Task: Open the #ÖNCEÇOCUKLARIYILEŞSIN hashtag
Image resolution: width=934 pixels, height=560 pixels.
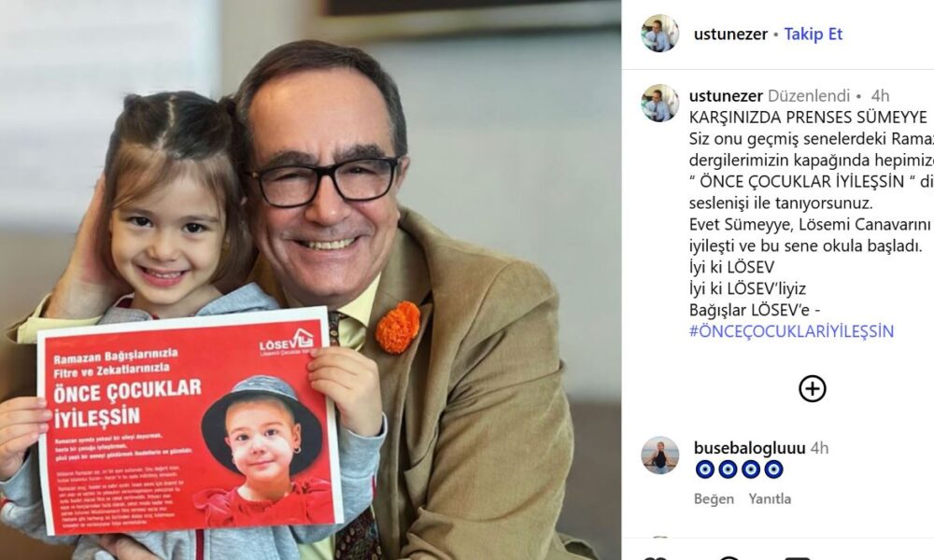Action: (x=791, y=331)
